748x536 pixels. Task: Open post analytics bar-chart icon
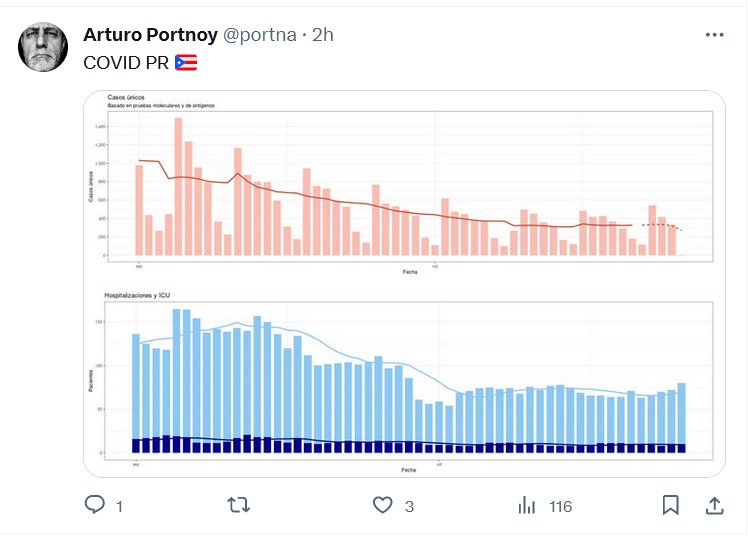(x=527, y=506)
